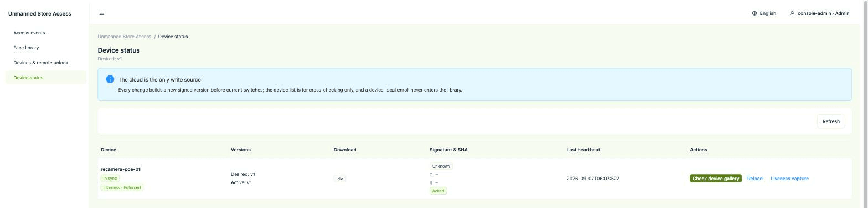868x208 pixels.
Task: Click the Last heartbeat column header
Action: [583, 150]
